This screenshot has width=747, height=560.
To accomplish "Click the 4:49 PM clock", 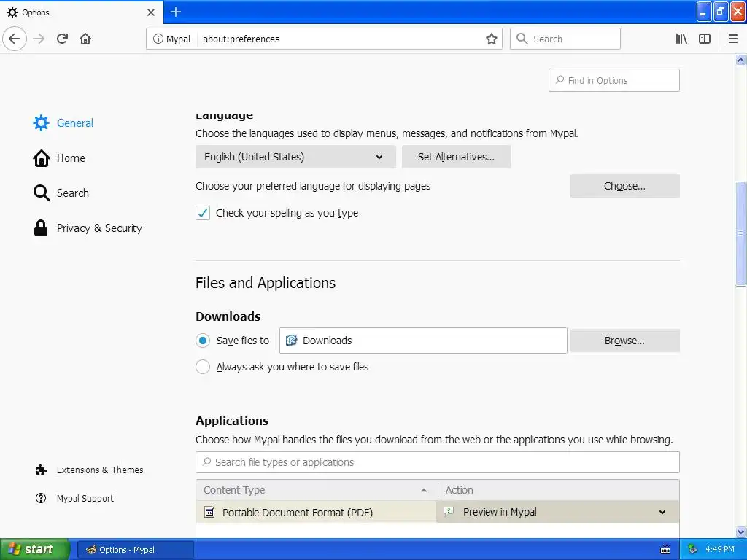I will tap(720, 549).
